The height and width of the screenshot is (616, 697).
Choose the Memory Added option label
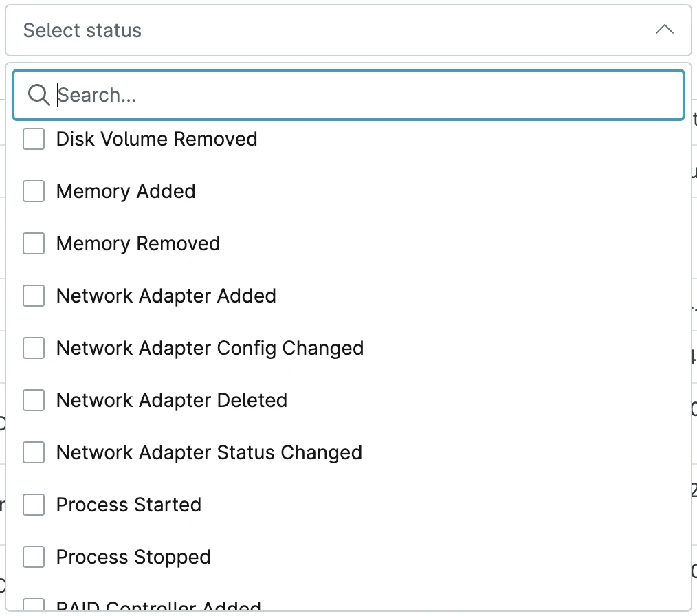[126, 192]
